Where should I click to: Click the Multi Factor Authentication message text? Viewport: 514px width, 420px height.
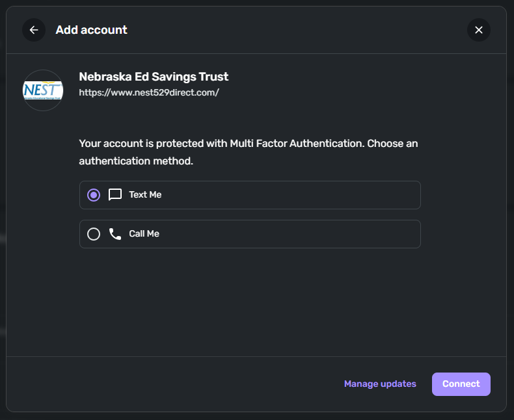pyautogui.click(x=248, y=144)
